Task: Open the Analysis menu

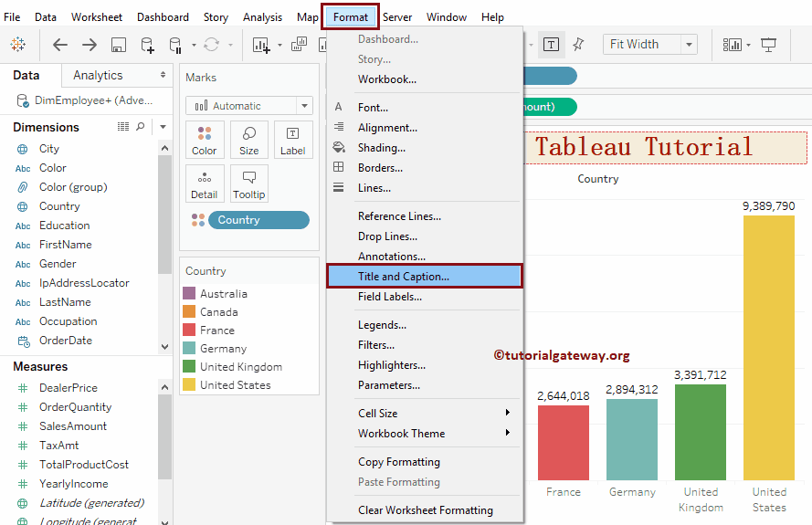Action: point(262,17)
